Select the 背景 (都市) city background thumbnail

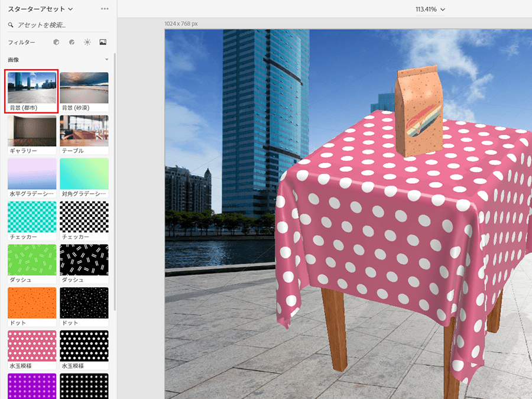point(32,87)
